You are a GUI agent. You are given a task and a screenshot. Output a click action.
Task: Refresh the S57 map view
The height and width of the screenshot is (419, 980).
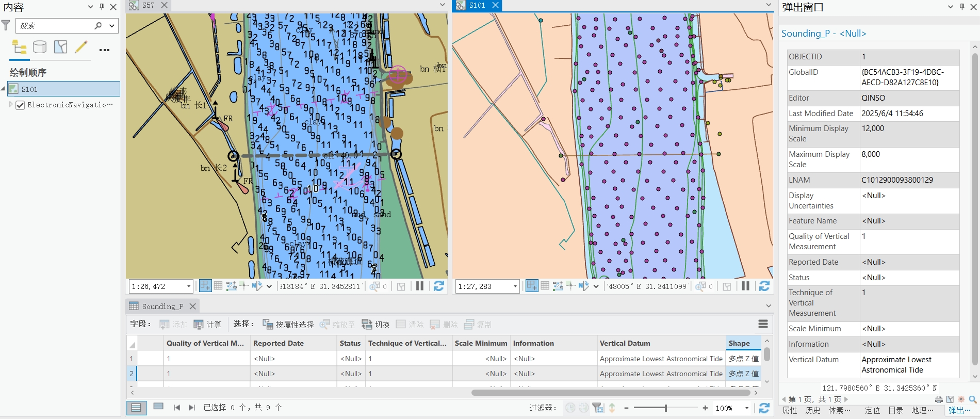click(x=438, y=286)
